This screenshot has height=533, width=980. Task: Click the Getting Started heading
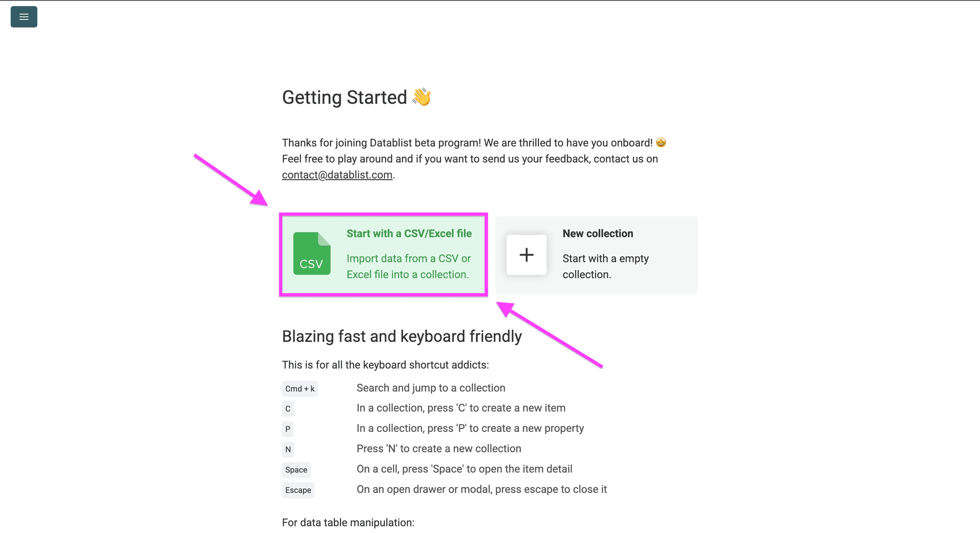coord(345,97)
